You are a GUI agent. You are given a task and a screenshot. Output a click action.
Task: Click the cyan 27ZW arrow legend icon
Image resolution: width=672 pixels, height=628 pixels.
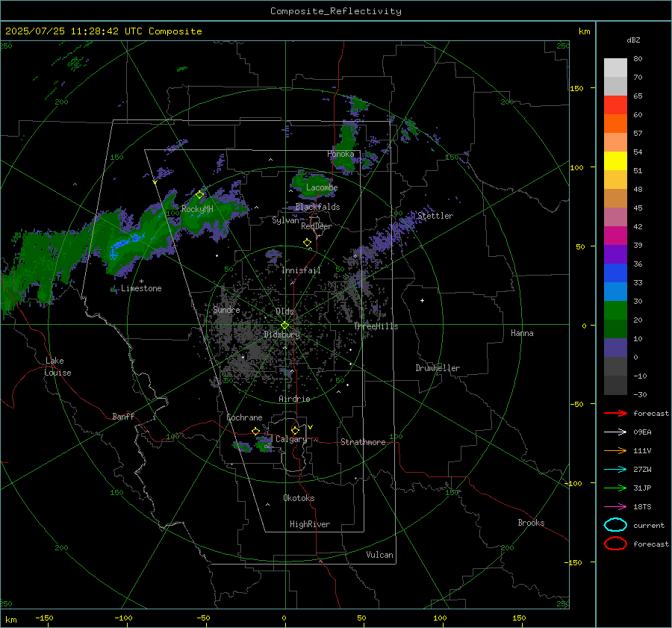(615, 470)
